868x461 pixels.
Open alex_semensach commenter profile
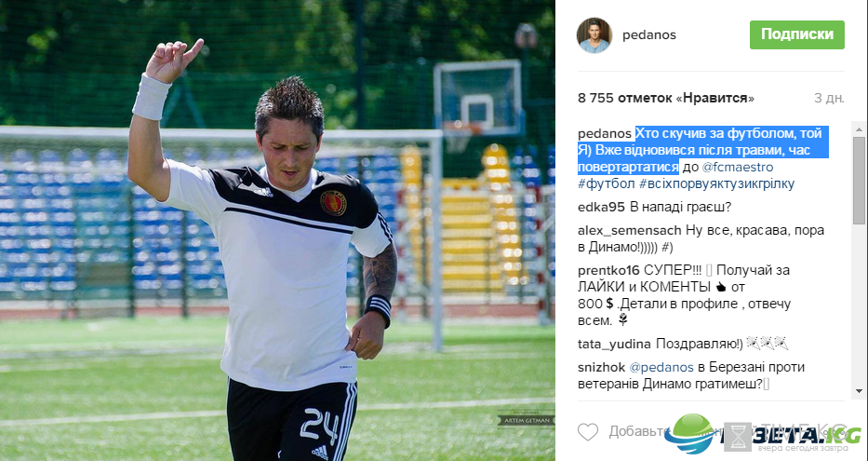click(630, 230)
